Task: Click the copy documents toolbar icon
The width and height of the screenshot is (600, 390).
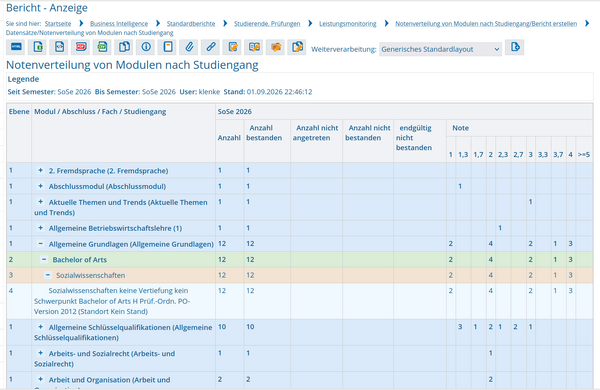Action: click(124, 47)
